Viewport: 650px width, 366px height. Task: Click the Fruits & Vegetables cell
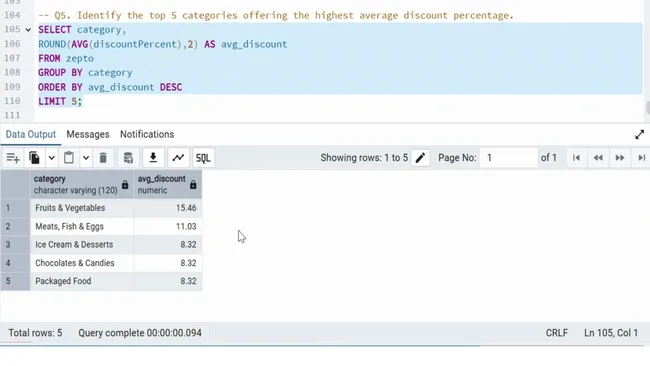[82, 208]
